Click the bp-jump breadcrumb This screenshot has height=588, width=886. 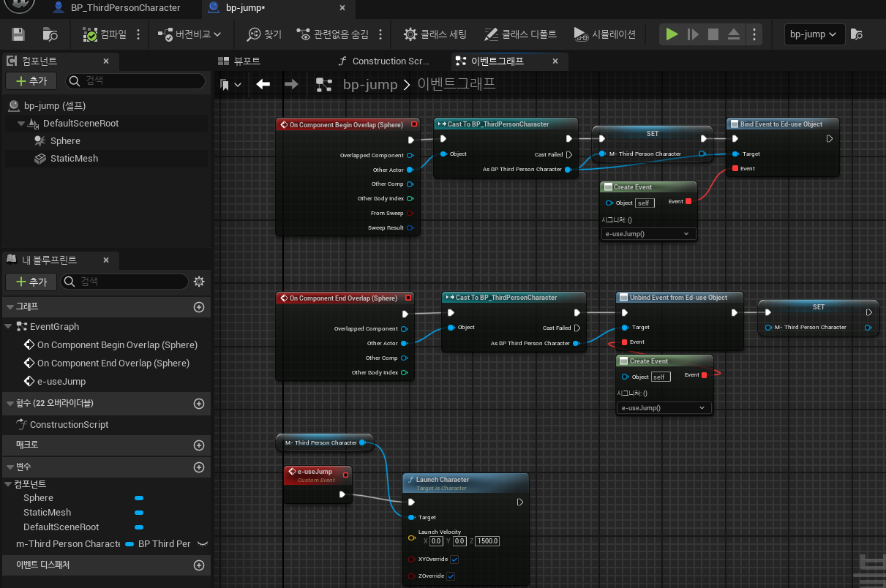tap(370, 85)
